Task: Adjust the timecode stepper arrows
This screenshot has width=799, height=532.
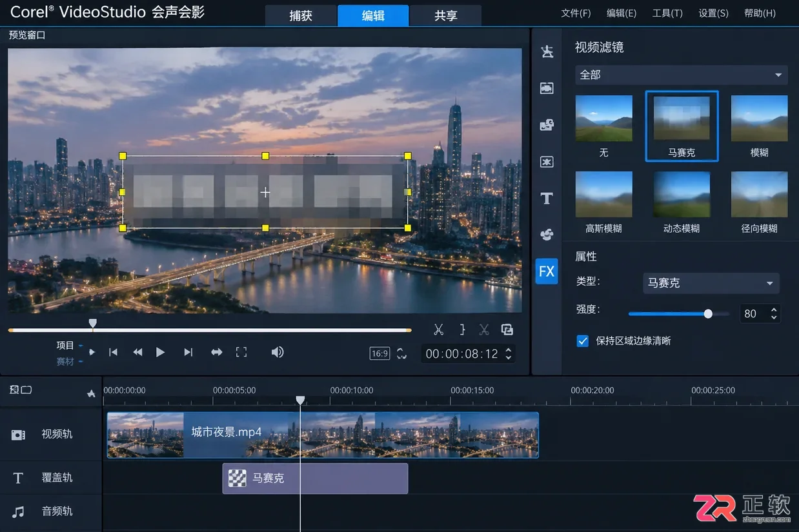Action: [509, 353]
